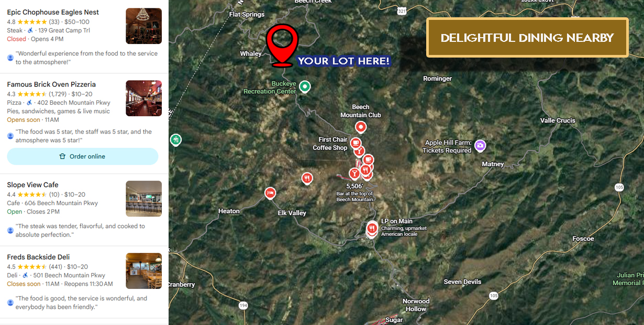The height and width of the screenshot is (325, 644).
Task: Click the Order online button
Action: click(x=83, y=156)
